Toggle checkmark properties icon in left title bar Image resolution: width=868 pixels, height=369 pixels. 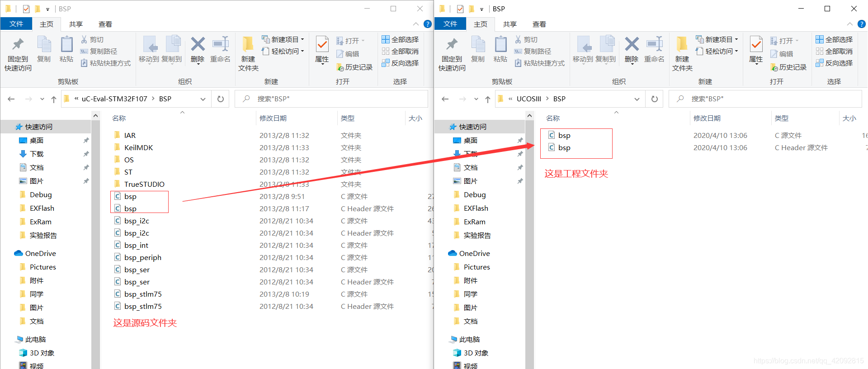tap(26, 9)
